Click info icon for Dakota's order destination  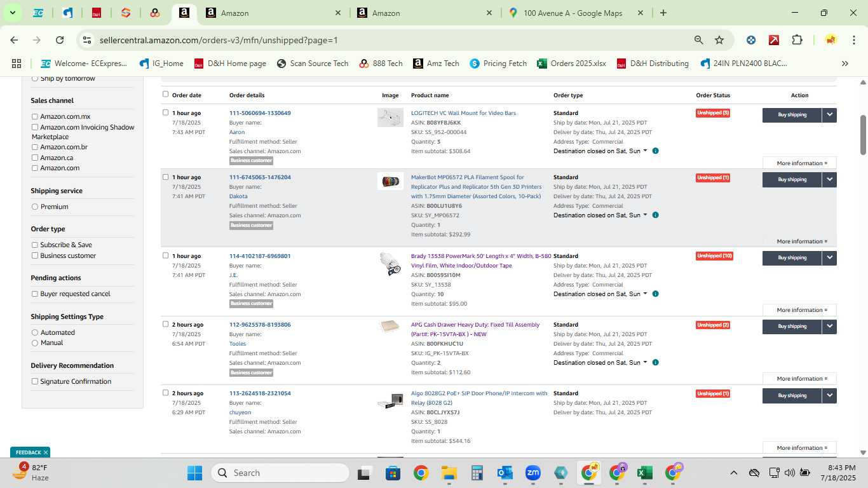655,215
